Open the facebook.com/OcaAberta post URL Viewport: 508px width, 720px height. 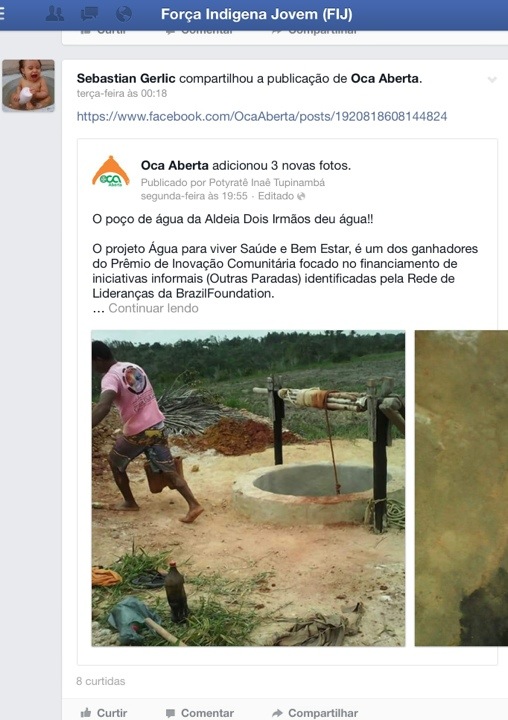(x=262, y=116)
